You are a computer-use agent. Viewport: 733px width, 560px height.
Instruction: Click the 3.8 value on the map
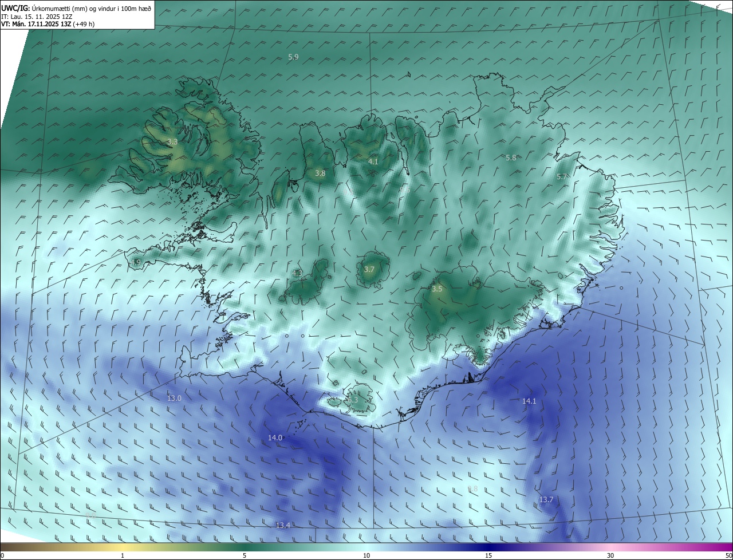[x=320, y=173]
